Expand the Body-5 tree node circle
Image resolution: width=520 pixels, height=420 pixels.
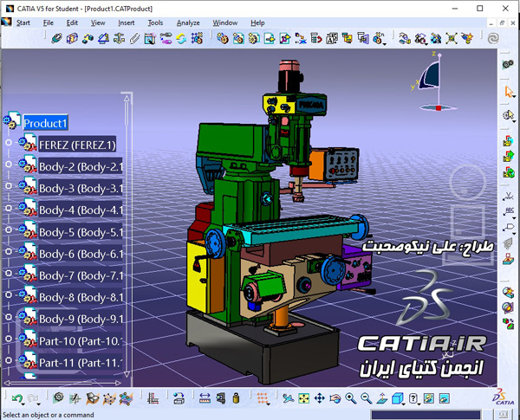click(x=9, y=229)
